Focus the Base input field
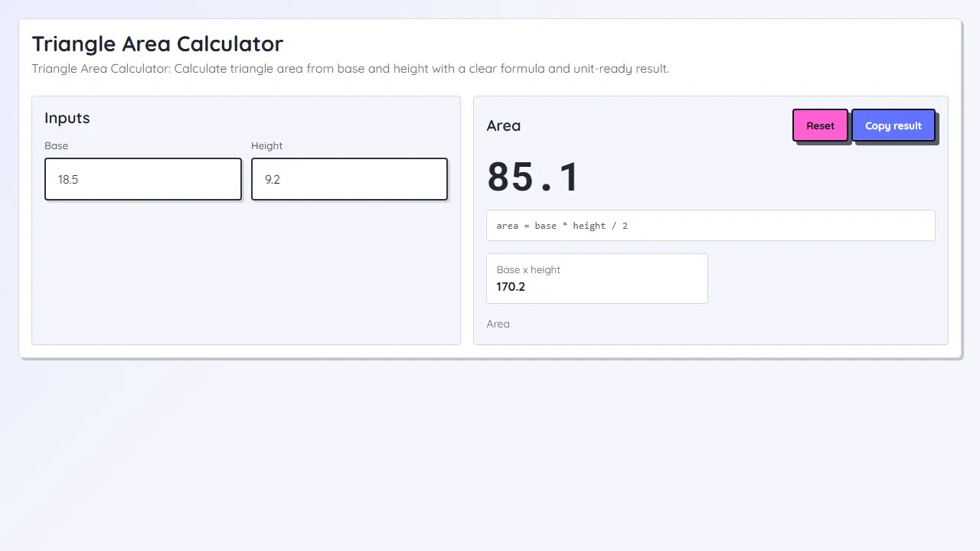 [x=143, y=179]
